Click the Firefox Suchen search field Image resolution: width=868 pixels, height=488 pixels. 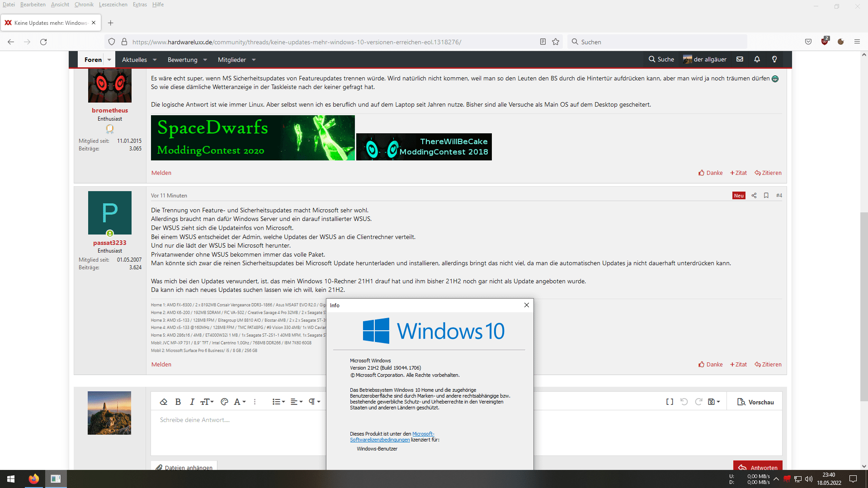tap(657, 42)
